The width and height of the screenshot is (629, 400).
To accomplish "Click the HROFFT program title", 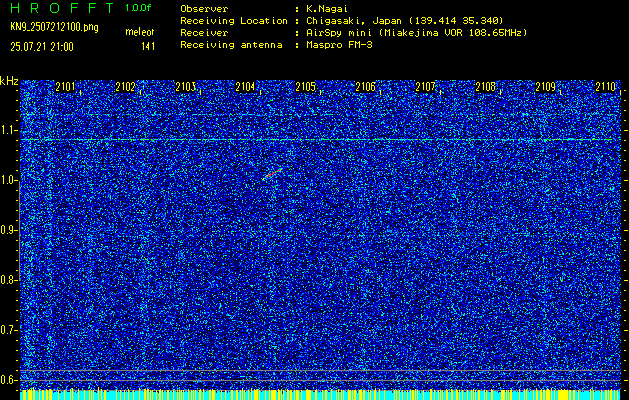I will click(x=63, y=8).
